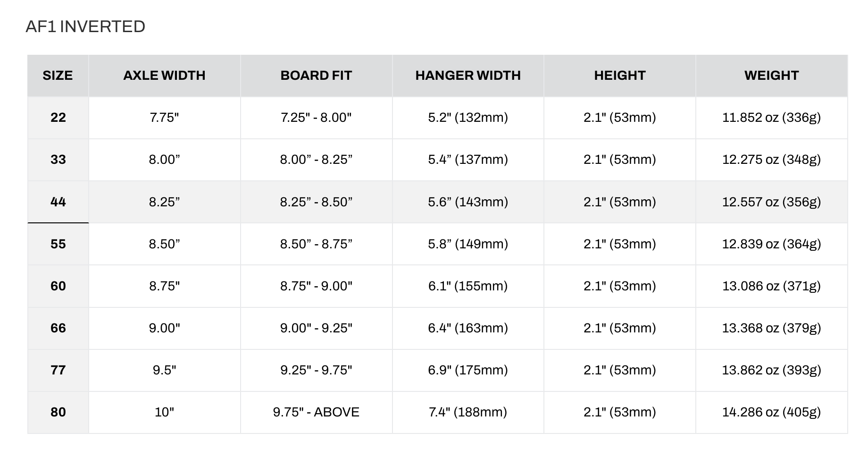This screenshot has height=458, width=868.
Task: Click the SIZE column header
Action: coord(58,76)
